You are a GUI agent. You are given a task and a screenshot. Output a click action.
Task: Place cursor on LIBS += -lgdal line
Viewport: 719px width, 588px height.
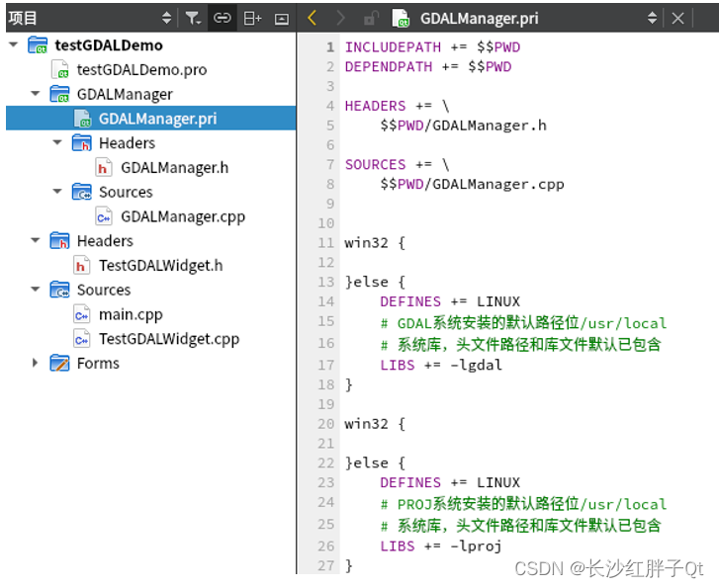(x=441, y=365)
